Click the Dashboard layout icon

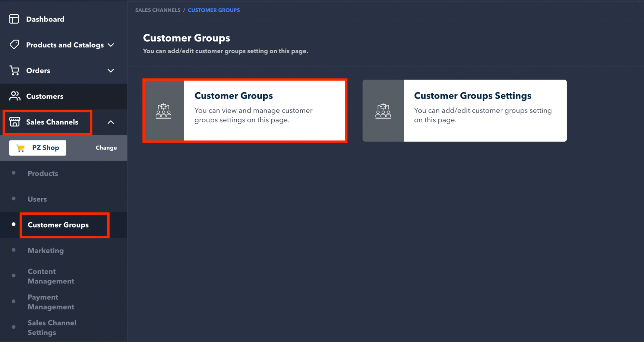click(14, 19)
